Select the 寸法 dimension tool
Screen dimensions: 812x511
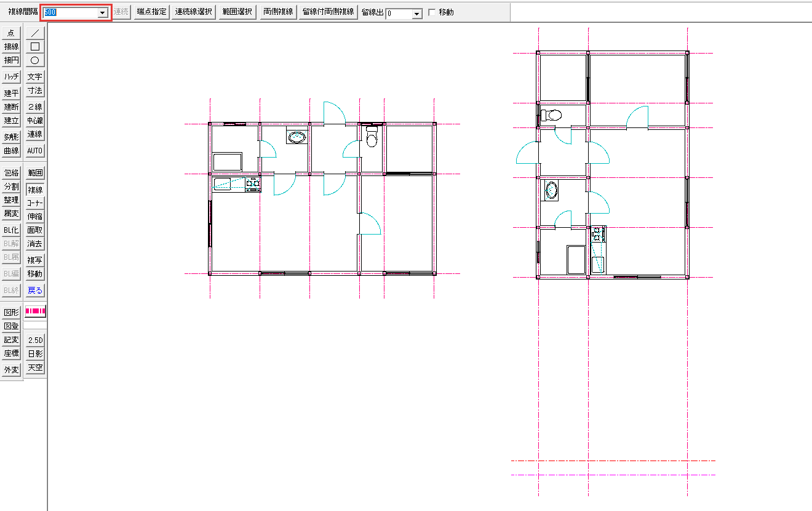(35, 91)
